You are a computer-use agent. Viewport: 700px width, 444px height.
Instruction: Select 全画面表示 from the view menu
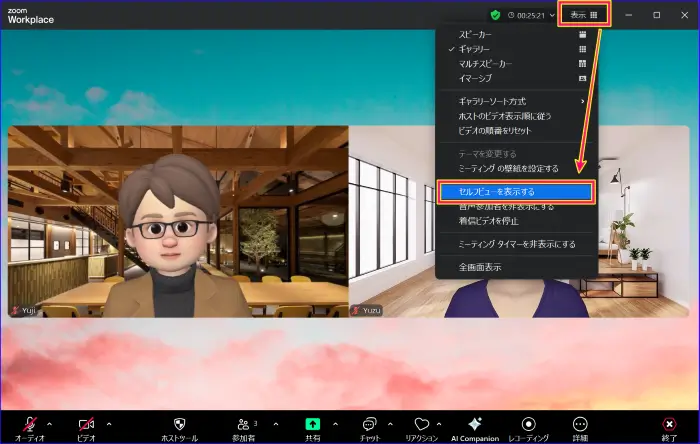[480, 267]
